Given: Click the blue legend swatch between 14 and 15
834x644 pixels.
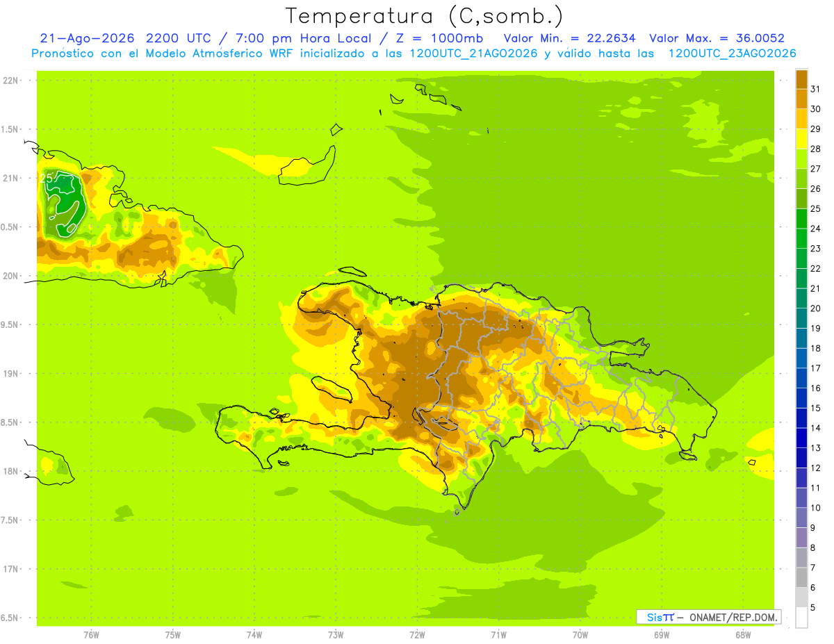Looking at the screenshot, I should tap(801, 418).
